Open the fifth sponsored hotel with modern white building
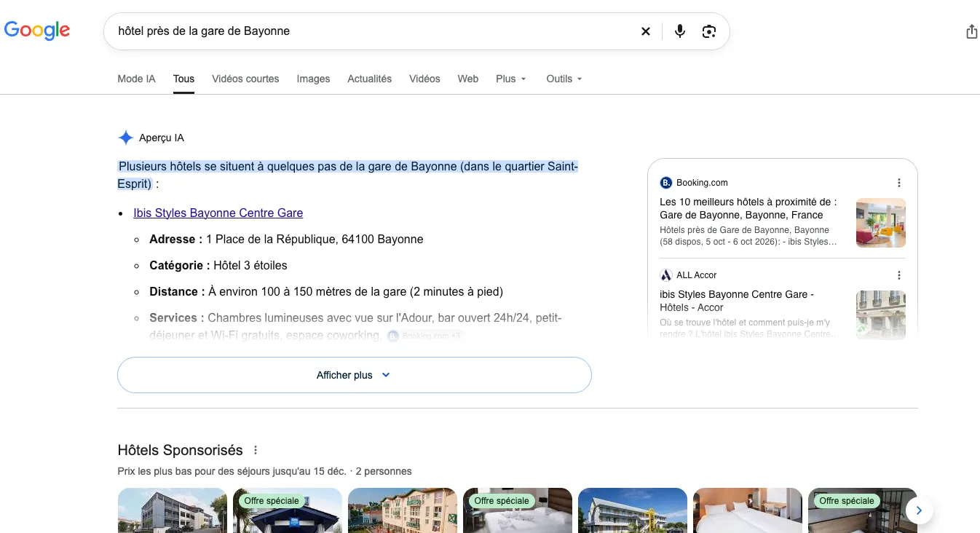The image size is (980, 533). 633,510
